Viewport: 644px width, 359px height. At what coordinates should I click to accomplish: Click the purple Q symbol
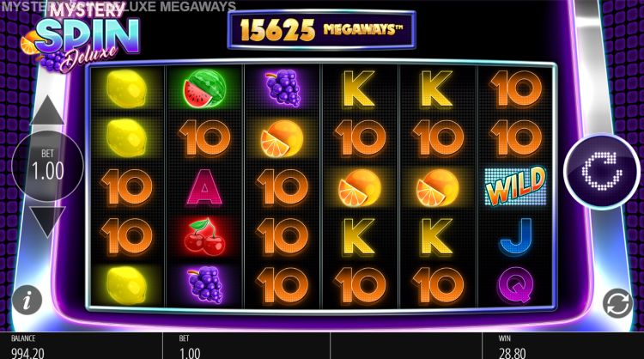pyautogui.click(x=516, y=286)
